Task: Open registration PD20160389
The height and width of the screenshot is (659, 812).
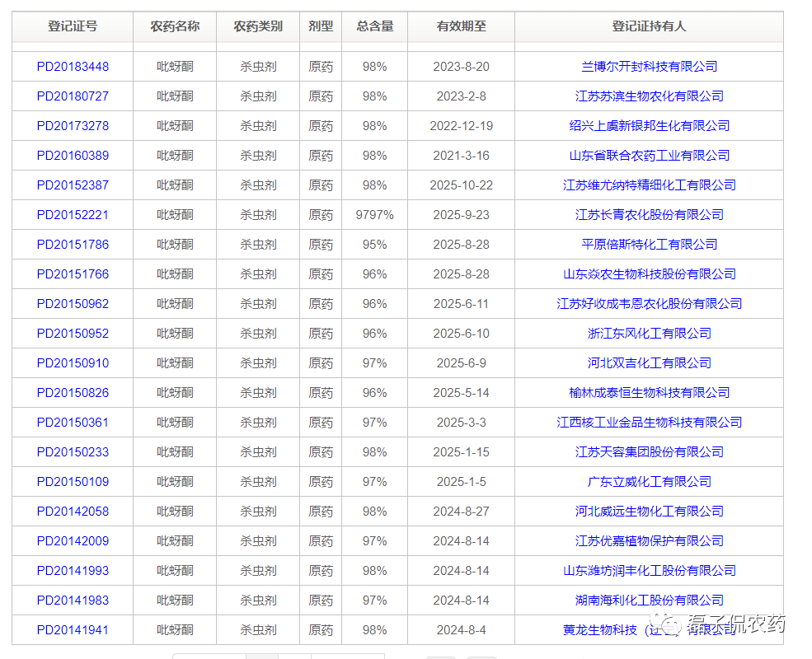Action: 72,155
